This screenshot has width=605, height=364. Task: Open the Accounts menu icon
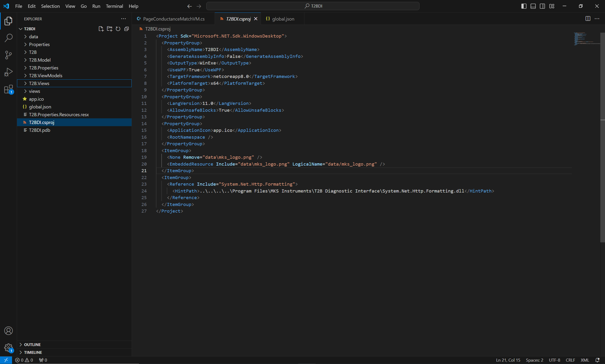tap(8, 331)
